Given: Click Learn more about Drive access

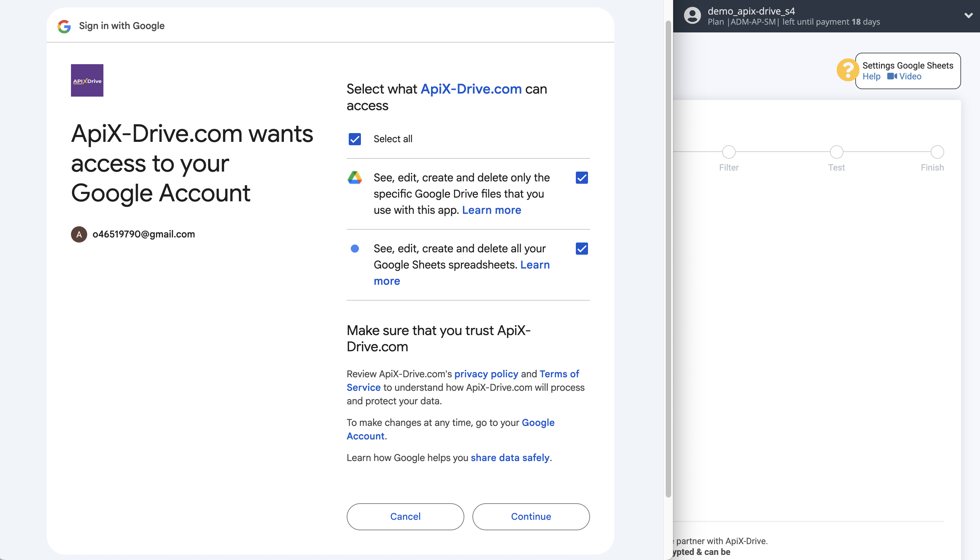Looking at the screenshot, I should click(x=492, y=210).
